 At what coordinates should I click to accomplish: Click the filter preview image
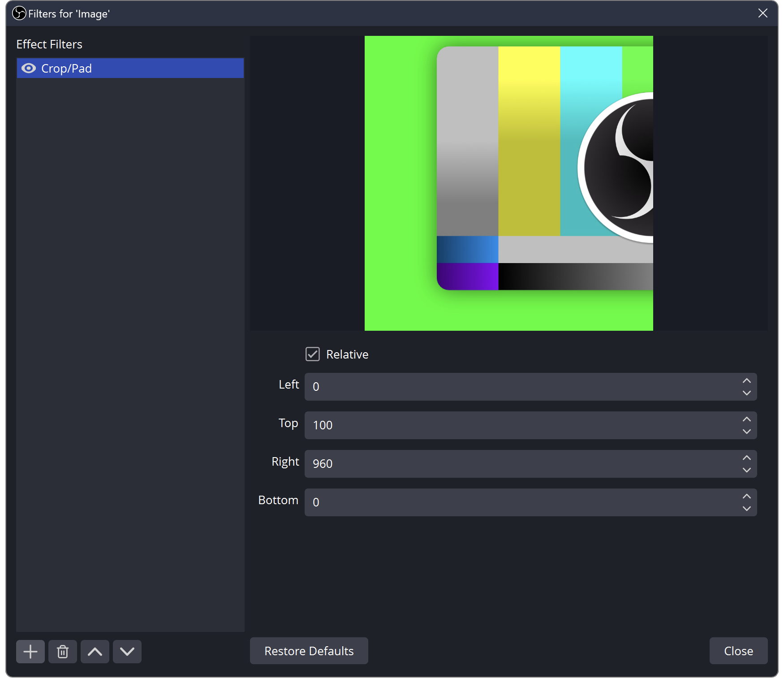(508, 183)
